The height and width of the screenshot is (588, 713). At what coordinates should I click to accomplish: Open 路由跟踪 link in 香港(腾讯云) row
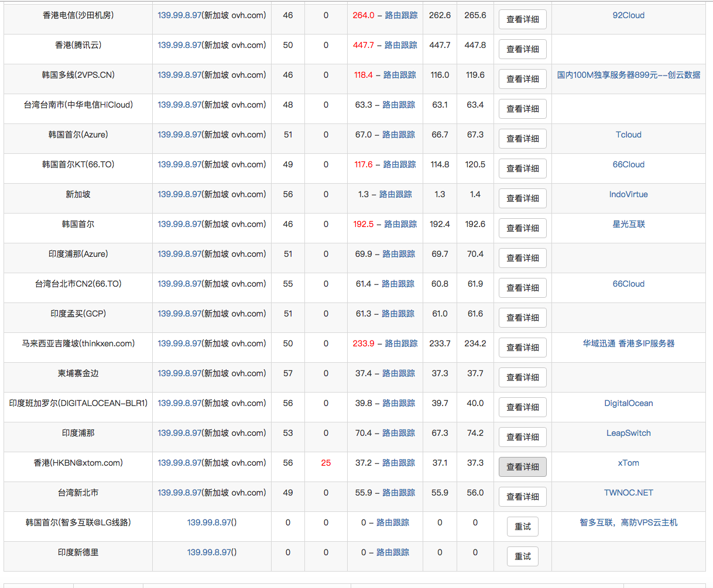point(400,45)
